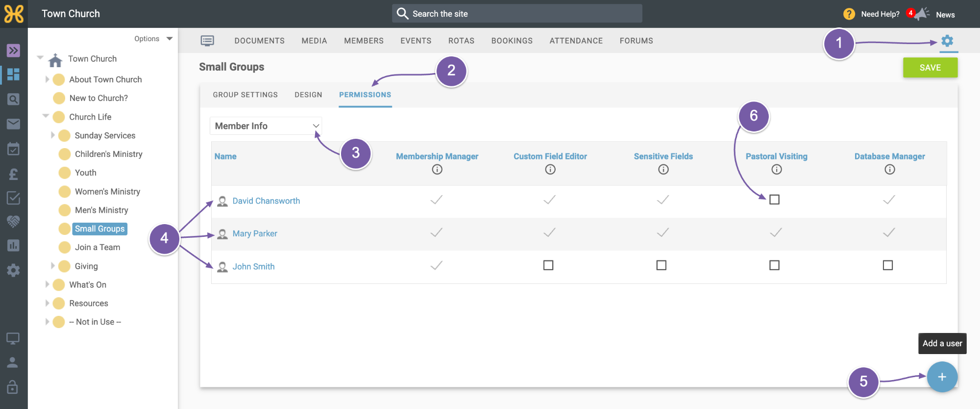The height and width of the screenshot is (409, 980).
Task: Expand the sidebar with double-chevron icon
Action: 13,50
